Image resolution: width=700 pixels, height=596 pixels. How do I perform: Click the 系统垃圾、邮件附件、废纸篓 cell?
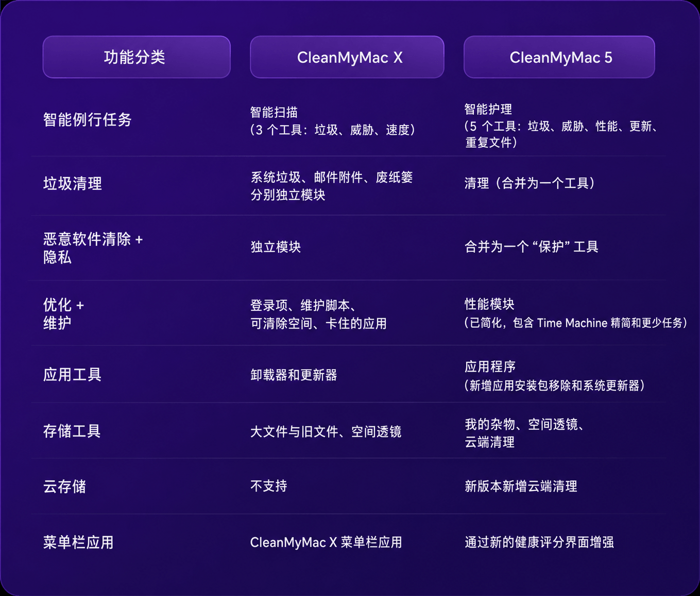332,186
